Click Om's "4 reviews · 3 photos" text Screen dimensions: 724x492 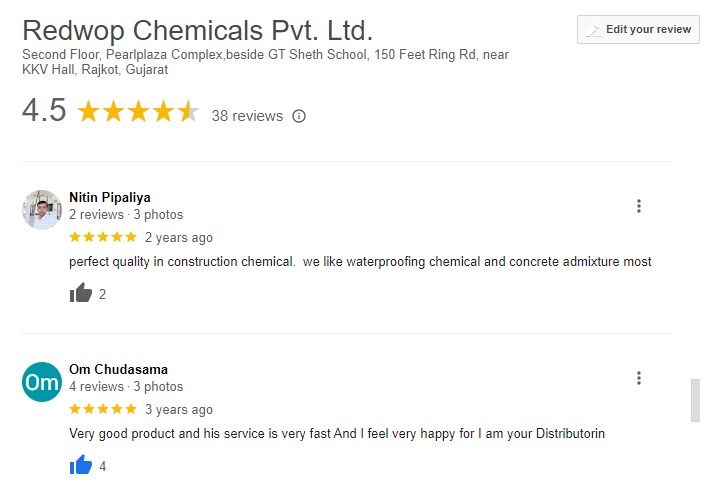tap(126, 386)
